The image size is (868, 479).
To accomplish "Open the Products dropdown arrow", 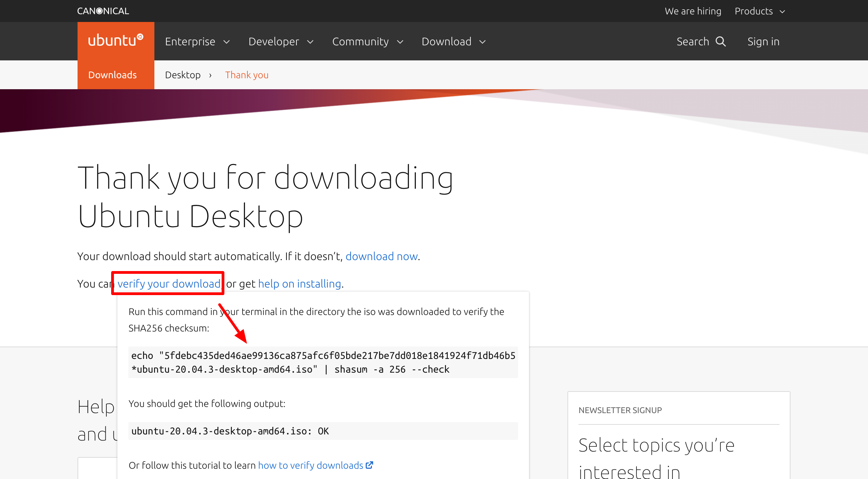I will click(x=783, y=12).
